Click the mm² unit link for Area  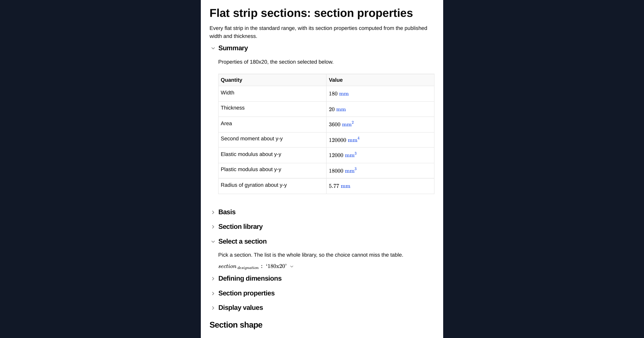tap(348, 124)
